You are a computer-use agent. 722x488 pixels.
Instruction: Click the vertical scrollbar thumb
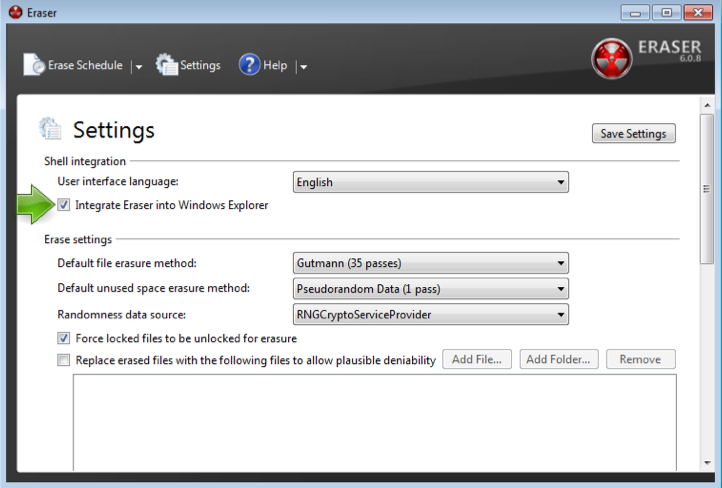click(x=707, y=189)
